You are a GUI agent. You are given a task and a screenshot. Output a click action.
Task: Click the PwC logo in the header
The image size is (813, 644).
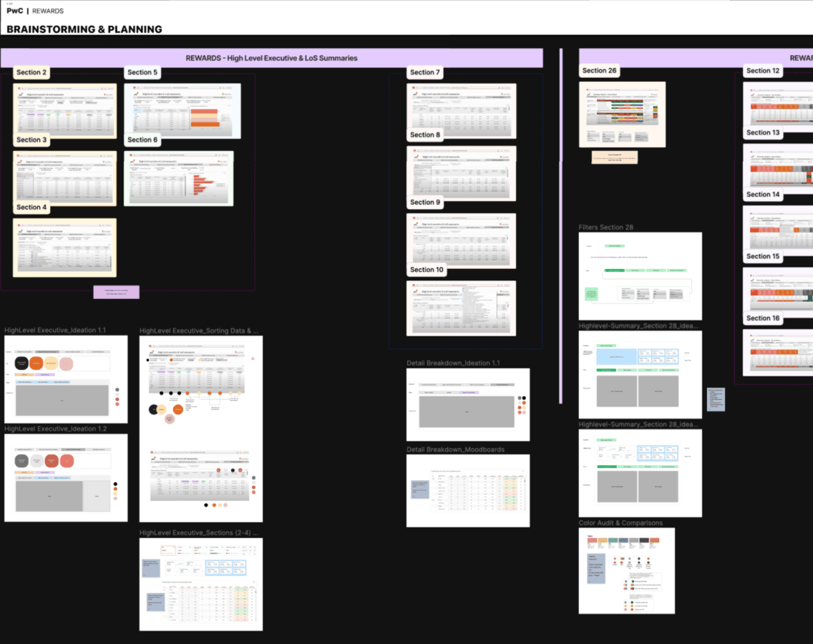(14, 11)
